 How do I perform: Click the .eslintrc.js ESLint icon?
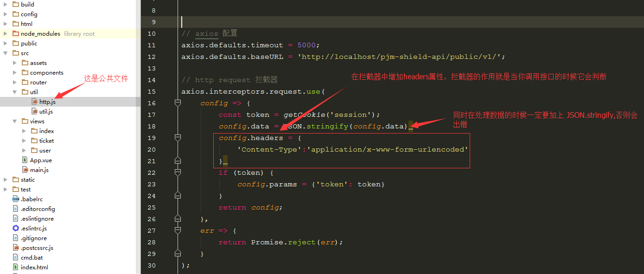(15, 228)
